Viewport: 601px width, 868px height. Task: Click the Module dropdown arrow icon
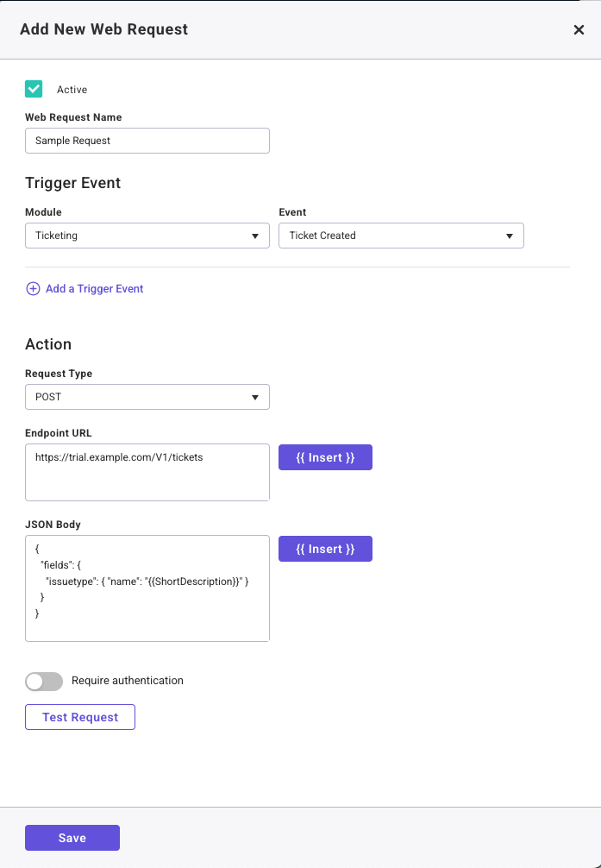254,236
